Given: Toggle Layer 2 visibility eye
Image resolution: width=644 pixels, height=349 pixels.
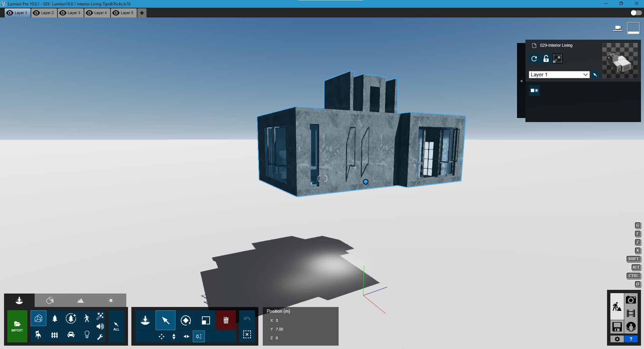Looking at the screenshot, I should [x=37, y=13].
